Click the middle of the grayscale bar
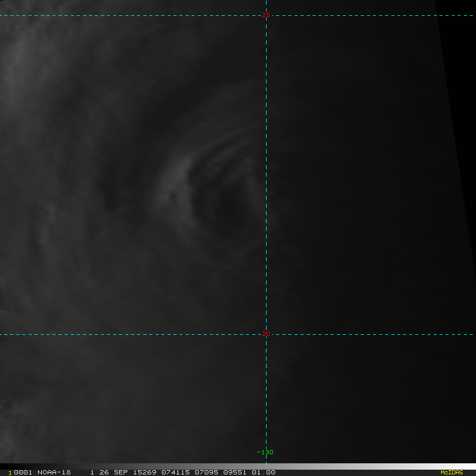 (238, 466)
